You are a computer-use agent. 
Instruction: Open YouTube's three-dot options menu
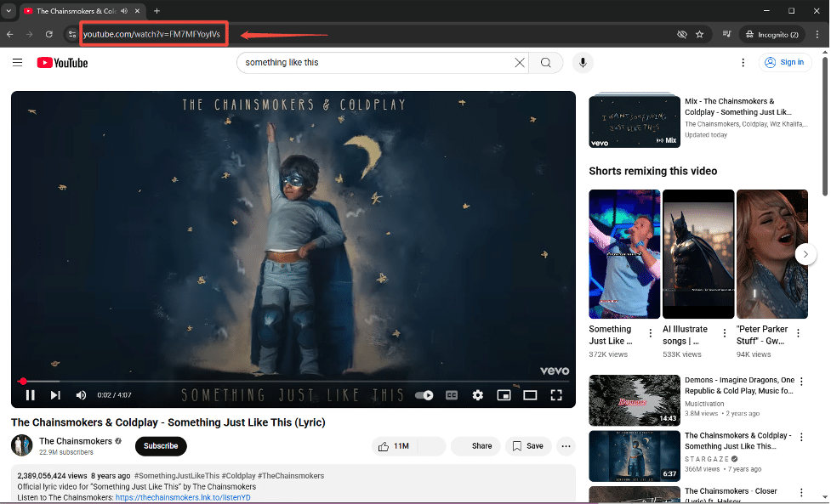point(743,62)
